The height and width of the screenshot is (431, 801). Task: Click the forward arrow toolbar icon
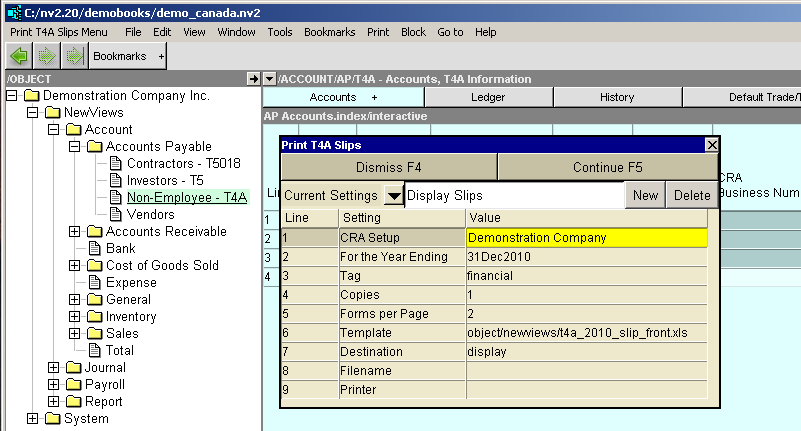[x=46, y=57]
